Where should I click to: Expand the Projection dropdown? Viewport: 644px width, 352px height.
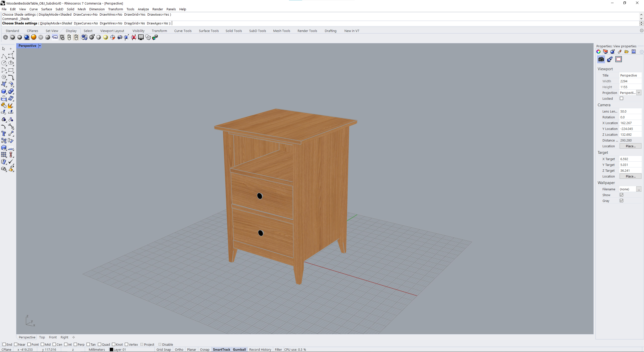click(x=639, y=93)
